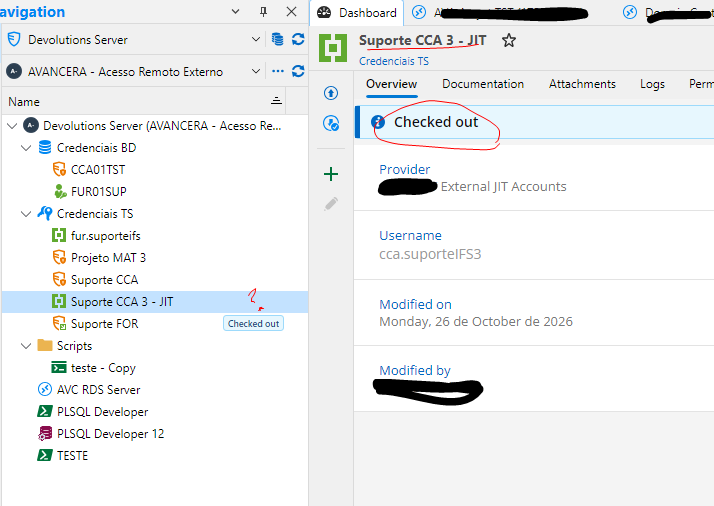The width and height of the screenshot is (714, 506).
Task: Click the username cca.suporteIFS3 value
Action: [x=430, y=254]
